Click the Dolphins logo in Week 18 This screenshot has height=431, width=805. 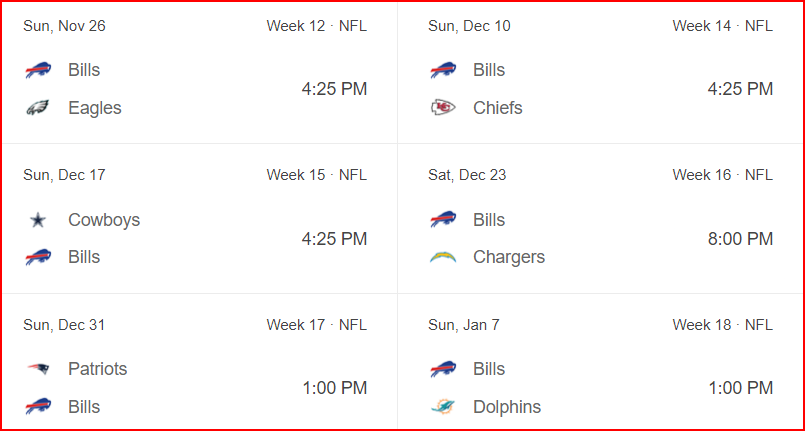click(x=443, y=407)
